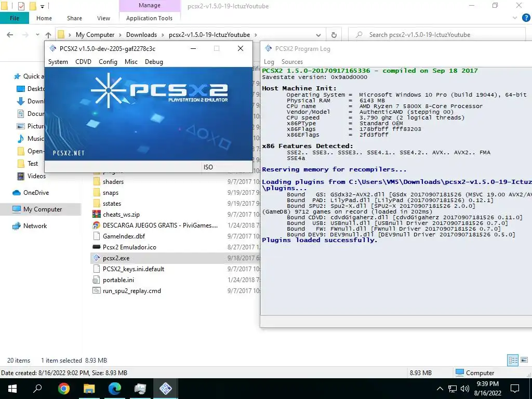532x399 pixels.
Task: Open the Windows Start menu
Action: (x=12, y=389)
